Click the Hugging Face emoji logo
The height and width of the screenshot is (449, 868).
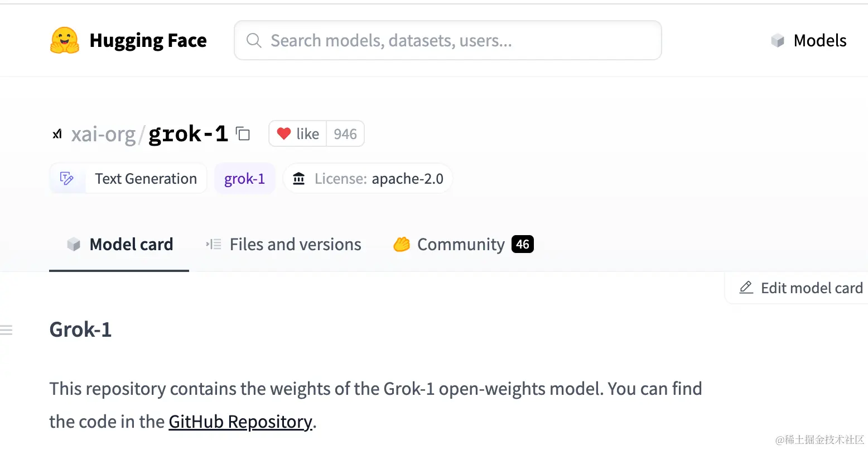[65, 40]
